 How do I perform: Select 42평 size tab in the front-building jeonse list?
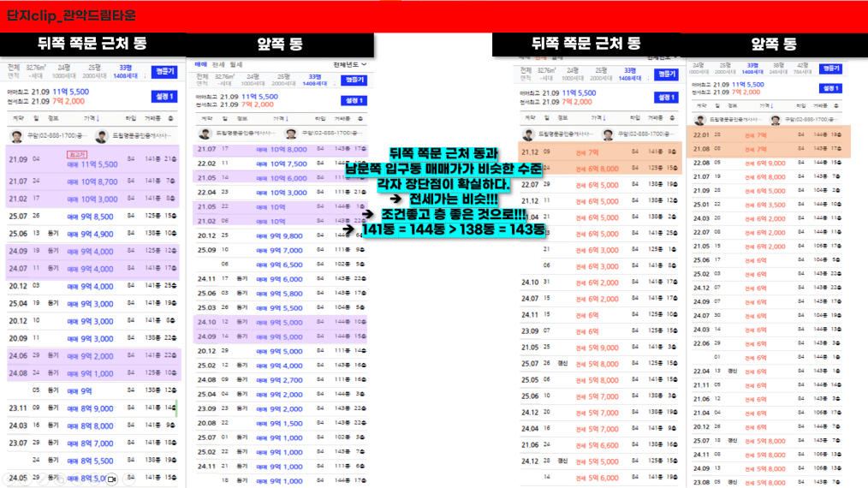click(x=802, y=68)
